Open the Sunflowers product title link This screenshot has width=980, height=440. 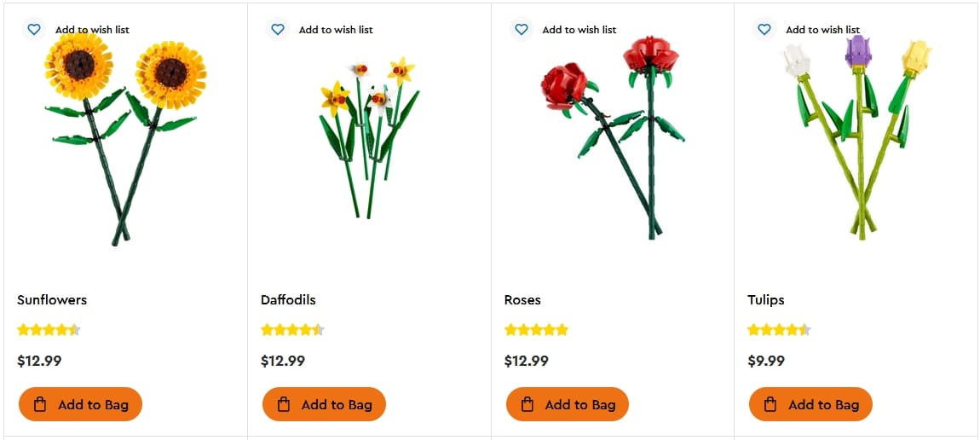click(52, 300)
